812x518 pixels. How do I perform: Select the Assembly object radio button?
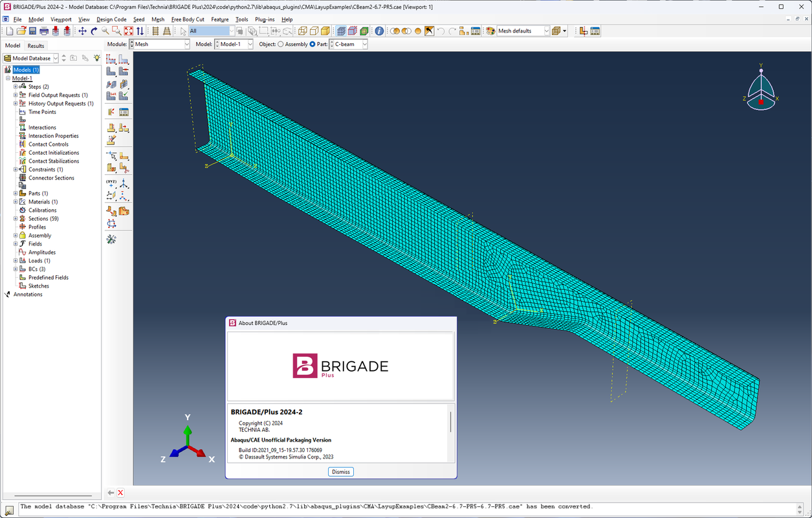(x=280, y=45)
